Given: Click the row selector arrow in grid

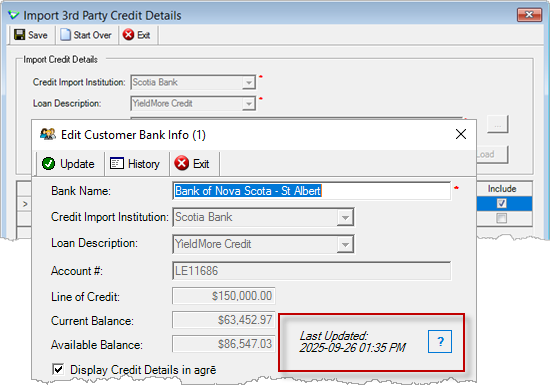Looking at the screenshot, I should click(25, 204).
